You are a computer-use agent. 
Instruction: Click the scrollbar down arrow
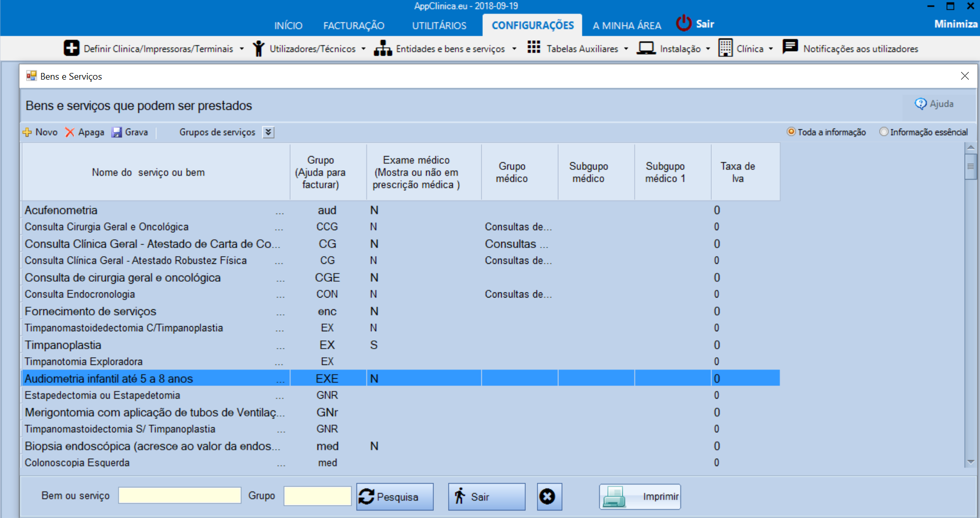(970, 461)
